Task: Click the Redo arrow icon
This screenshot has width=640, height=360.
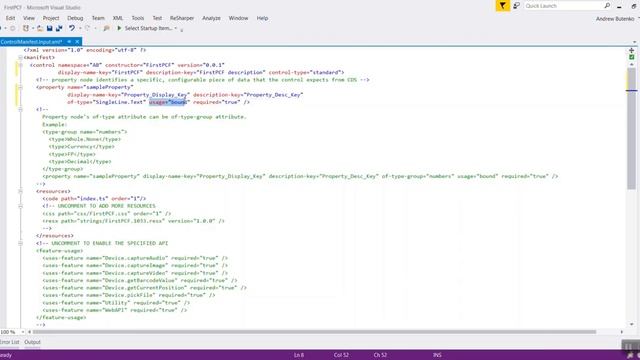Action: click(87, 28)
